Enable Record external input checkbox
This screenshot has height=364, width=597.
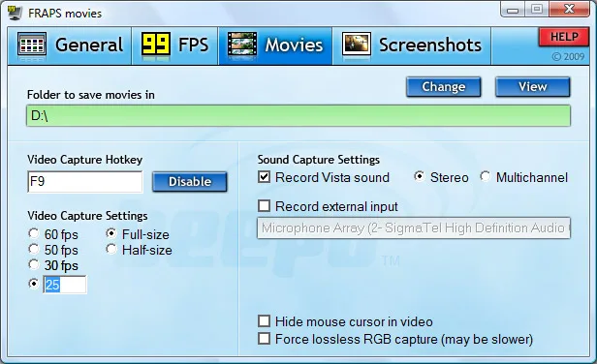click(264, 206)
